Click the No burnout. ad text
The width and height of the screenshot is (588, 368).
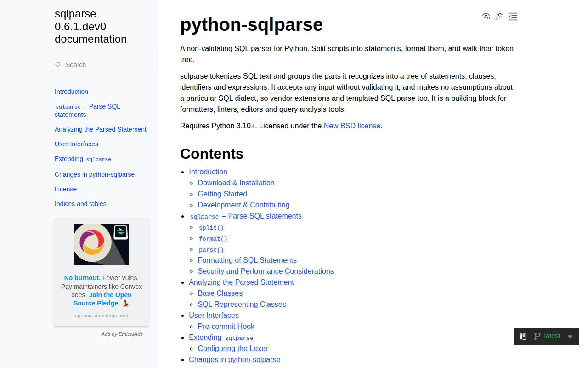82,278
